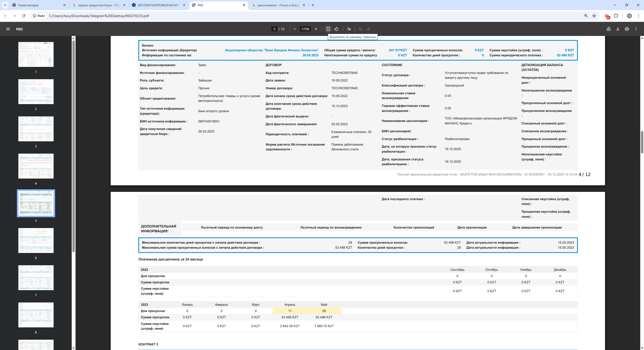Switch to 'первое кредитное бюро' tab

[x=98, y=5]
